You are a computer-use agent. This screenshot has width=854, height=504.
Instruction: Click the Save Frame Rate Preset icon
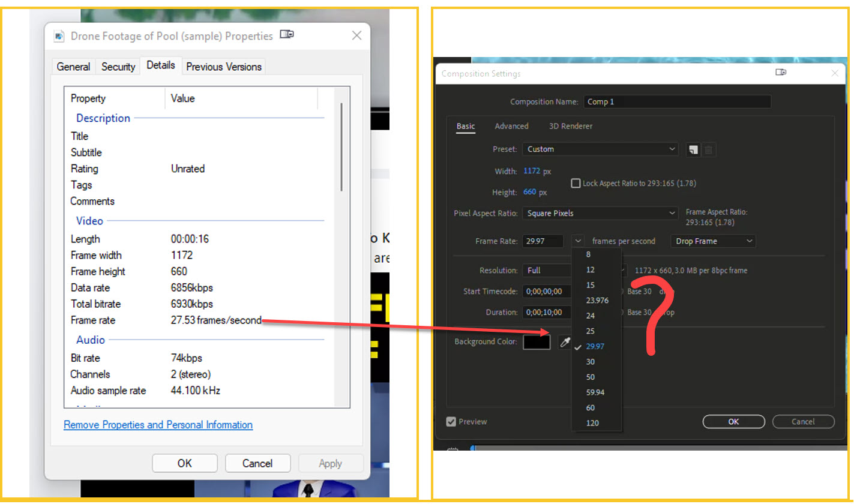(693, 149)
